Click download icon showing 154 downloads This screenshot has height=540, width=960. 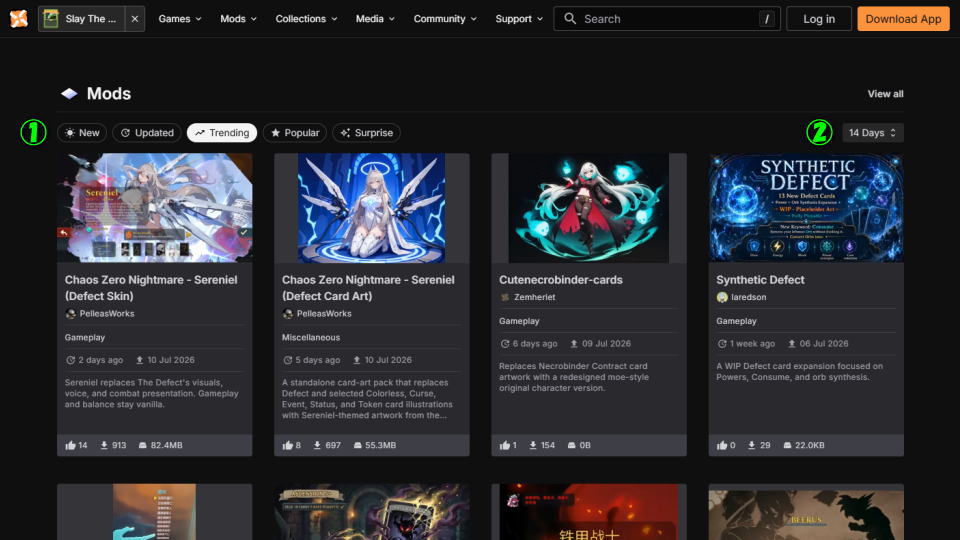click(533, 445)
